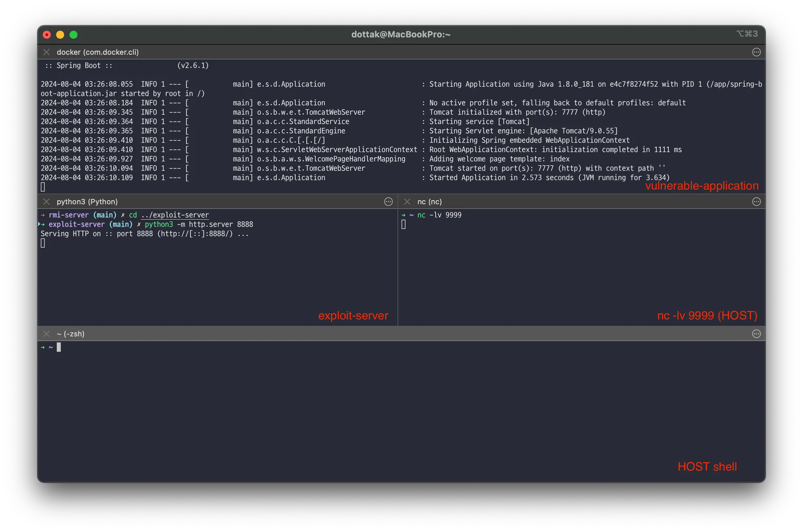Click the zsh prompt in HOST shell

(x=58, y=347)
